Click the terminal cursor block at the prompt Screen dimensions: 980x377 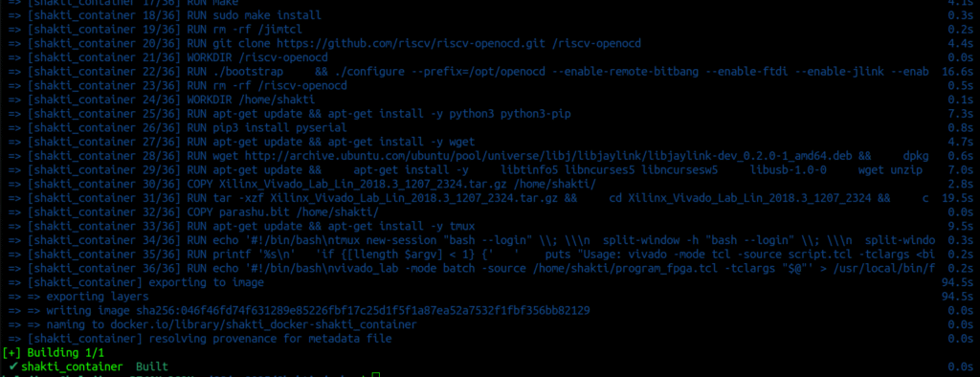point(375,375)
